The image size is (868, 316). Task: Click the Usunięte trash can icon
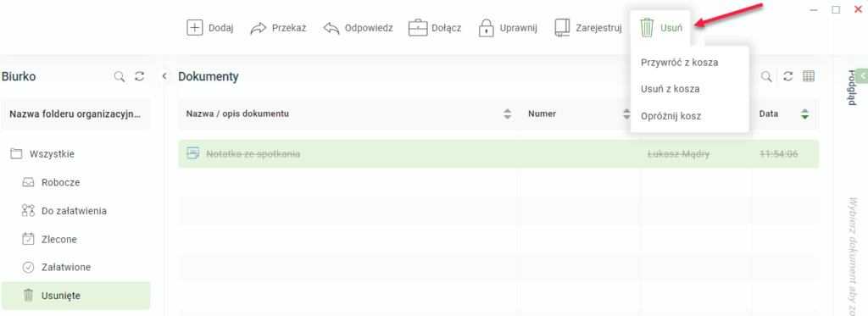pos(28,296)
